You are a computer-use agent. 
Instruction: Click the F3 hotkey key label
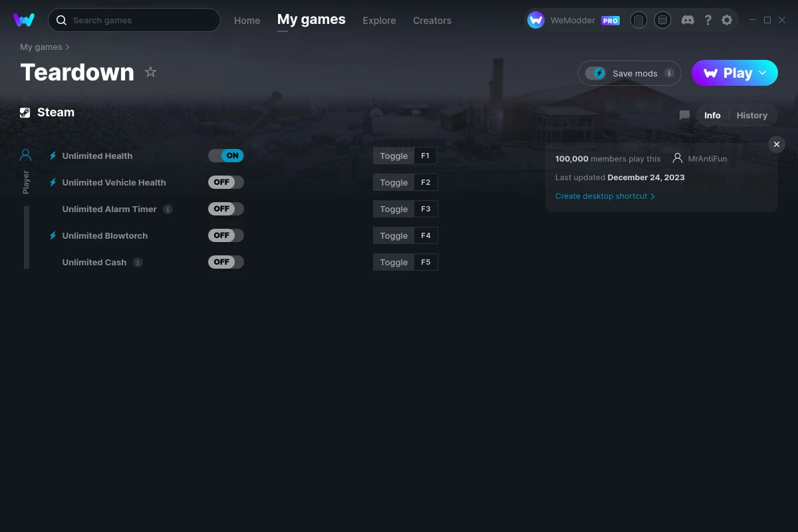coord(426,209)
